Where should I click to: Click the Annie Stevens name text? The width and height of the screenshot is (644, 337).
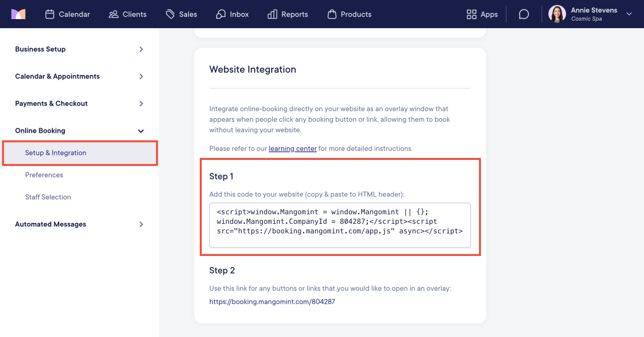coord(594,10)
